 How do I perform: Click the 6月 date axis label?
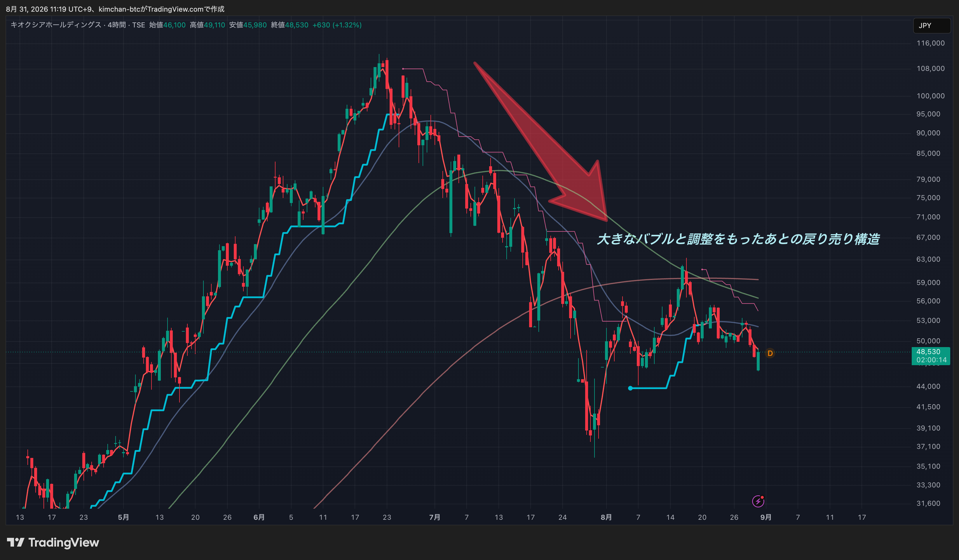(x=259, y=517)
